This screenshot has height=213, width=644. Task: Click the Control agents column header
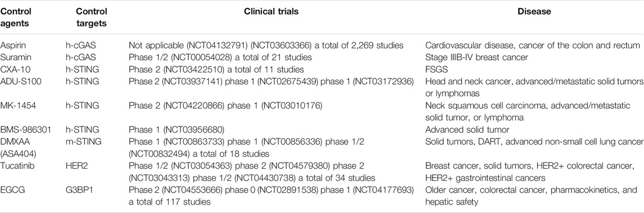(15, 17)
